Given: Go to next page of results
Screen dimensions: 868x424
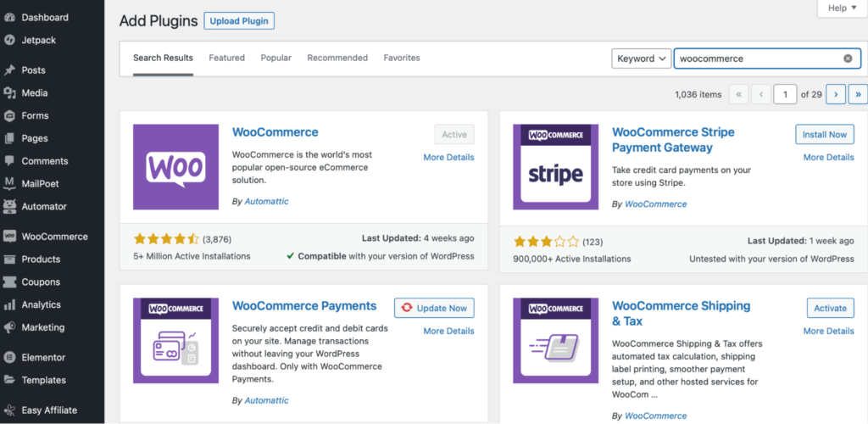Looking at the screenshot, I should pos(835,94).
